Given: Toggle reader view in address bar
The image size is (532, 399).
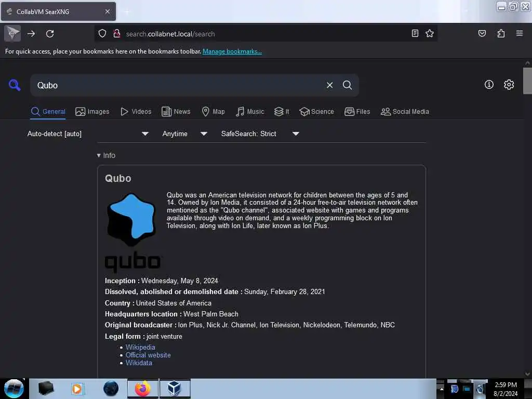Looking at the screenshot, I should [415, 33].
